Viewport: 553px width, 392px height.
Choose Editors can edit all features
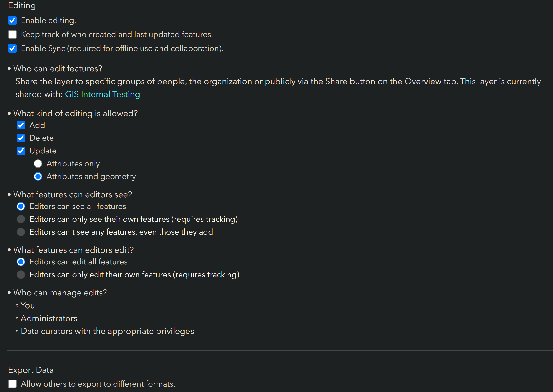21,262
